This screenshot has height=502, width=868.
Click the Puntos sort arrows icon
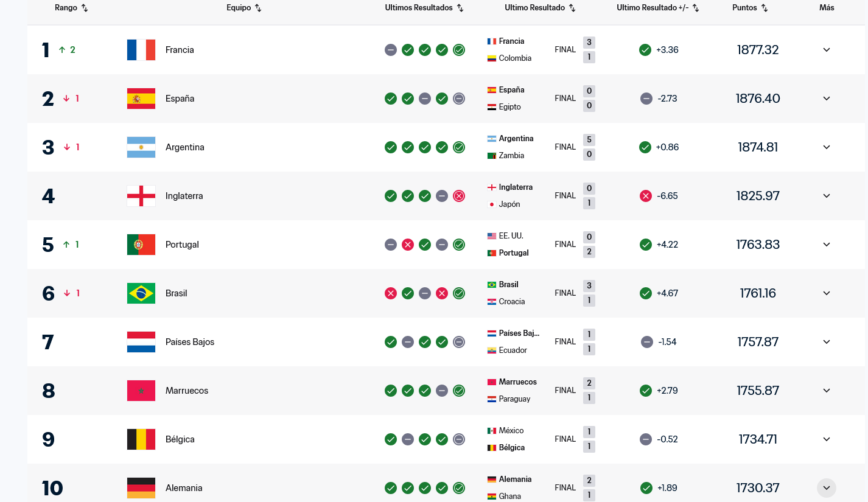click(x=765, y=8)
